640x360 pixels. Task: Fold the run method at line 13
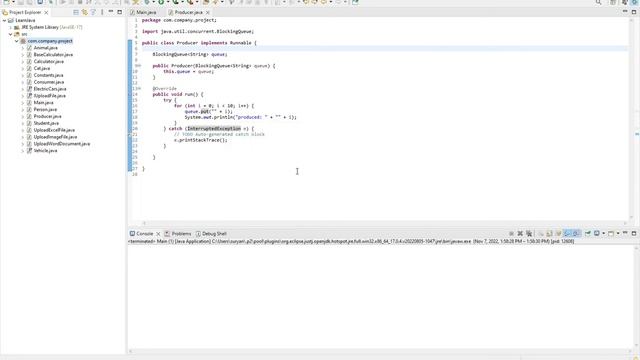coord(139,89)
